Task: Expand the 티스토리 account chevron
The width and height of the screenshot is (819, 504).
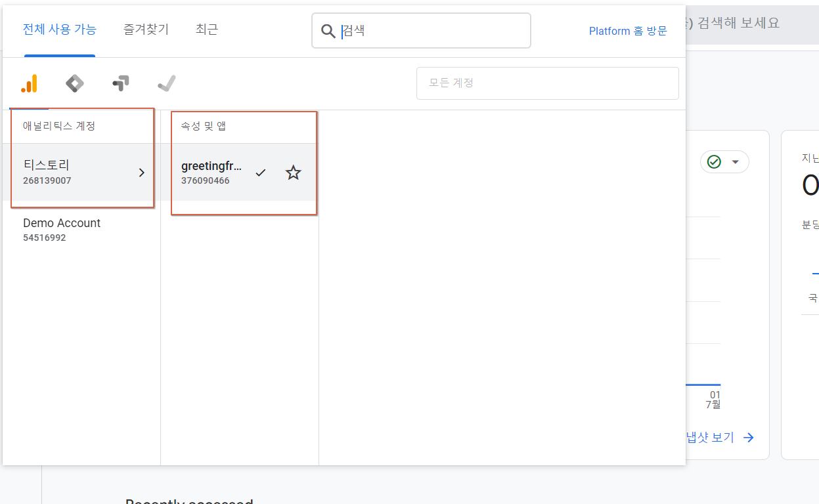Action: tap(141, 173)
